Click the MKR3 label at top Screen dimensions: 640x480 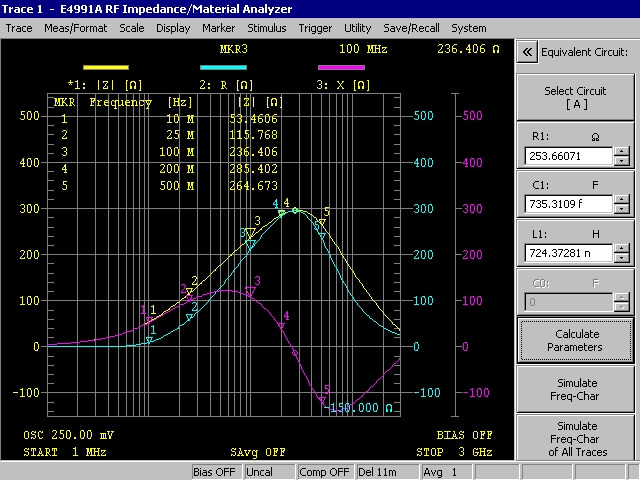[x=233, y=49]
